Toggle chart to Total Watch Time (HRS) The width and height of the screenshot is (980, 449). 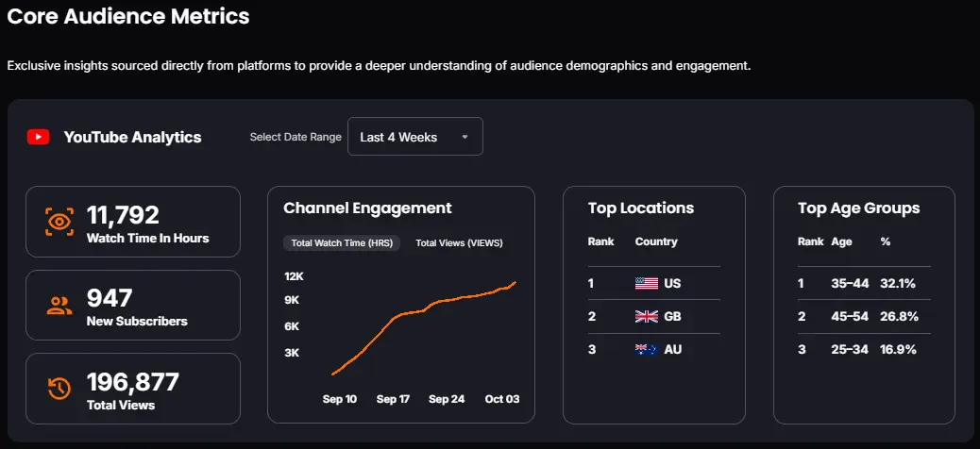pyautogui.click(x=342, y=242)
